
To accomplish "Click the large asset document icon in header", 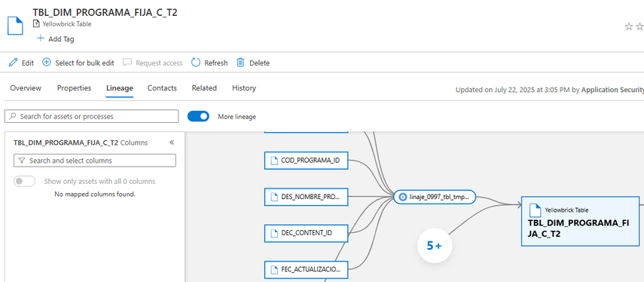I will (x=15, y=26).
